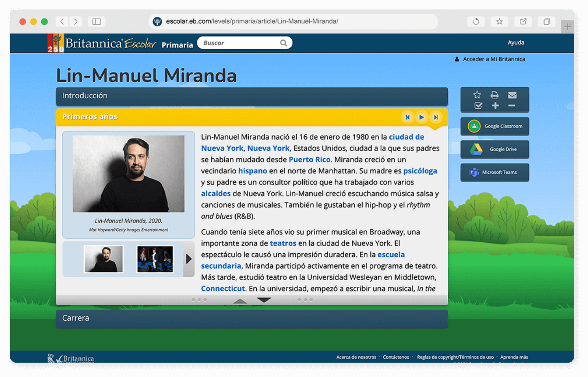Viewport: 588px width, 377px height.
Task: Open the teatros link
Action: click(x=283, y=243)
